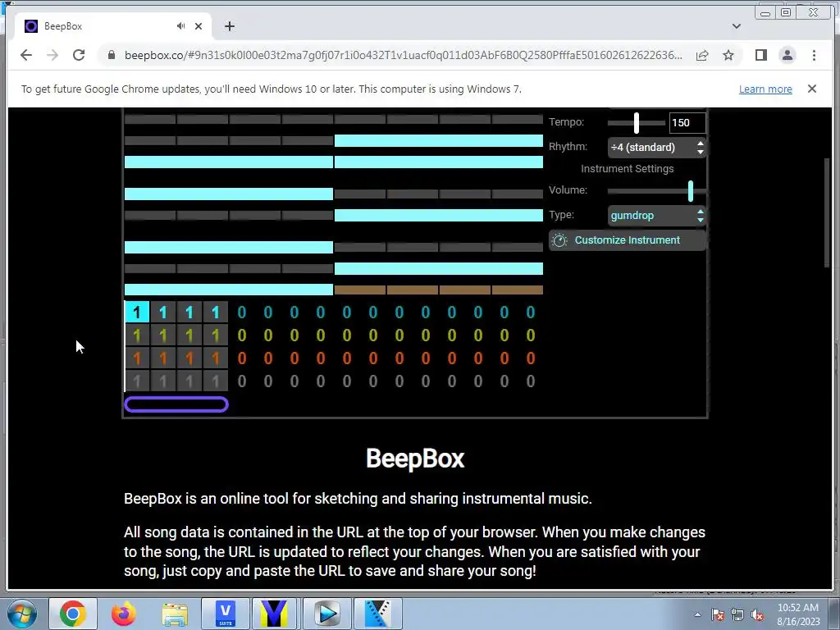The width and height of the screenshot is (840, 630).
Task: Open the media player taskbar icon
Action: click(x=326, y=614)
